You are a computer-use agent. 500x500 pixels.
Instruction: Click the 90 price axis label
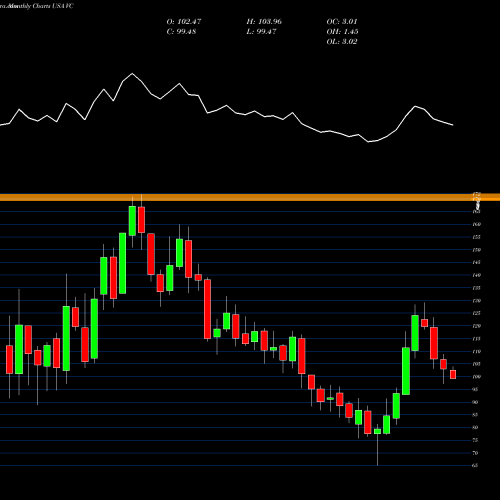point(475,402)
